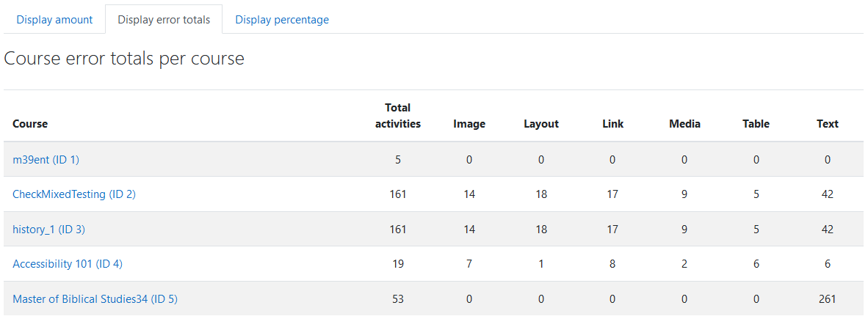Screen dimensions: 868x319
Task: Open the m39ent (ID 1) course link
Action: (46, 160)
